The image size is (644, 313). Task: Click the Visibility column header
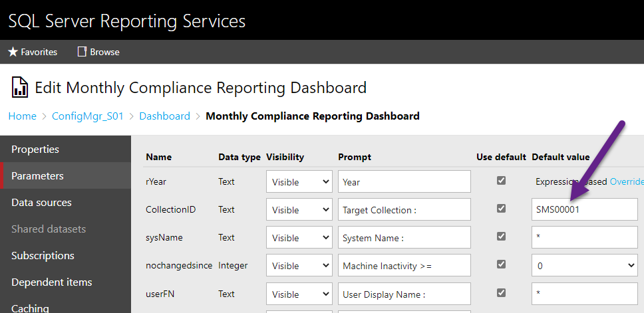click(285, 157)
